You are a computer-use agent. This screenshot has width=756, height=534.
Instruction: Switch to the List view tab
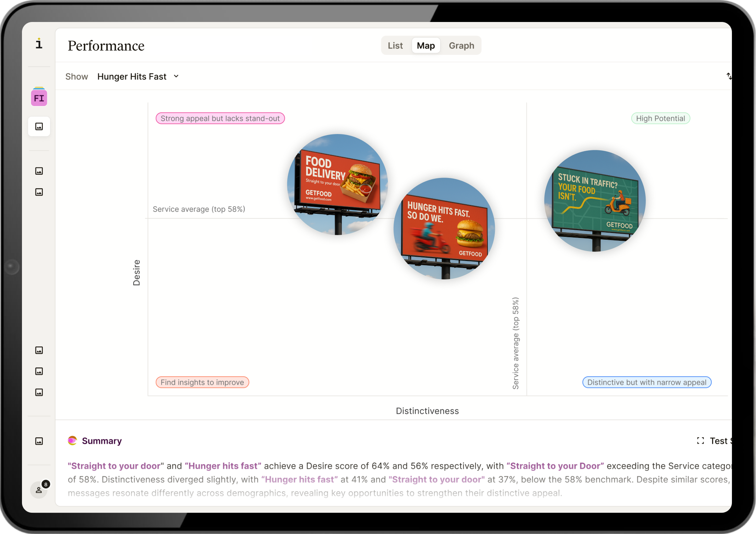[395, 46]
